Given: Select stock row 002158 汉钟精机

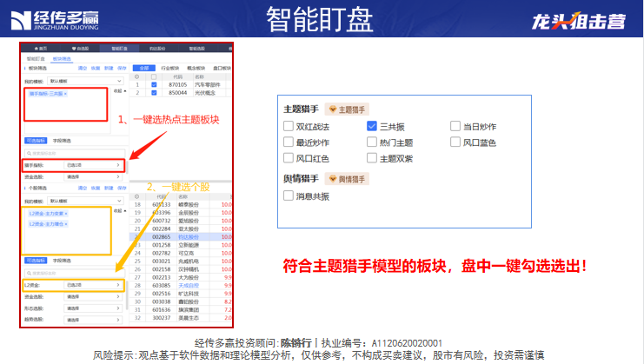Looking at the screenshot, I should (x=181, y=269).
